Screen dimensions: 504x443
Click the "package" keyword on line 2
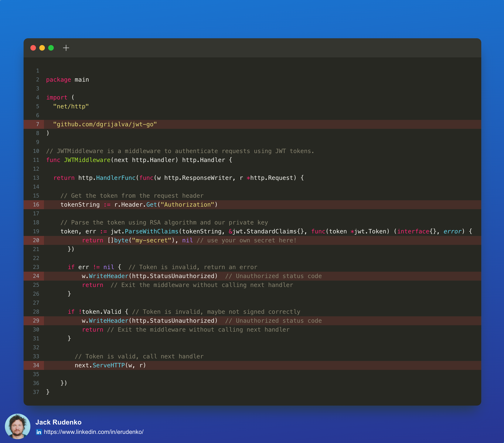[59, 80]
